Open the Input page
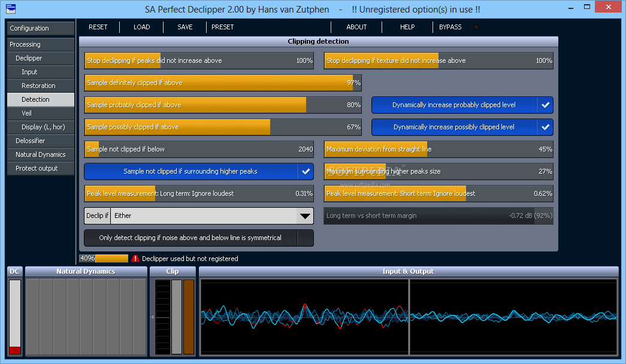Screen dimensions: 626x364 [x=41, y=72]
